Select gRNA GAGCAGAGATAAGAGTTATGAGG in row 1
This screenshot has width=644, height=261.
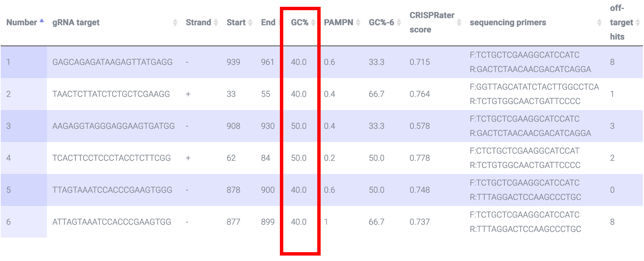click(x=112, y=62)
